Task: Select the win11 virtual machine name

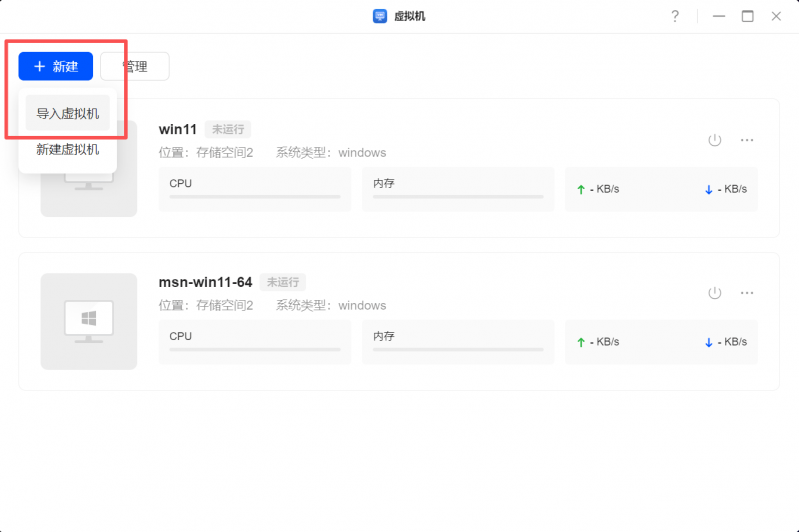Action: click(177, 129)
